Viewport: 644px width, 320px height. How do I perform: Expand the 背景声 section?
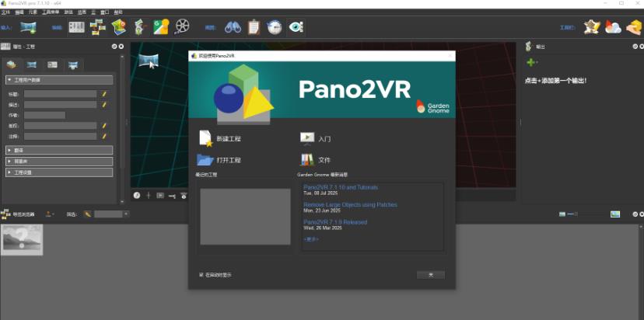pyautogui.click(x=59, y=162)
